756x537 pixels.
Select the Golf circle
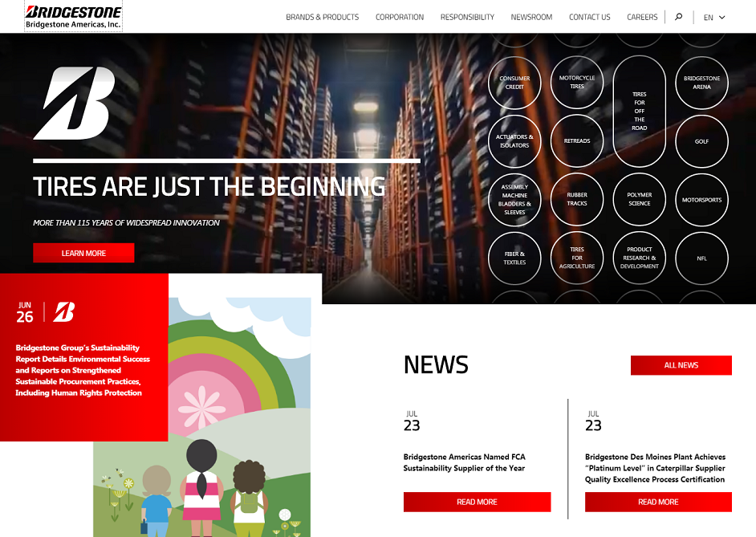click(701, 141)
